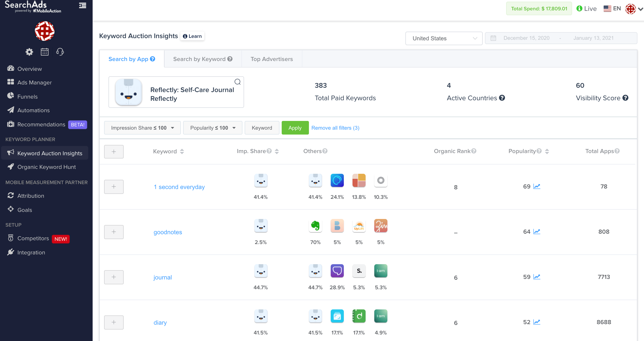Click the Reflectly app selector box

(176, 92)
